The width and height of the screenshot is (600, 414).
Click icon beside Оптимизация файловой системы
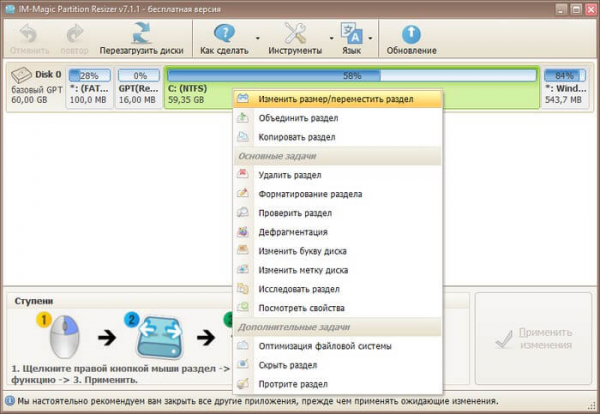pos(243,346)
